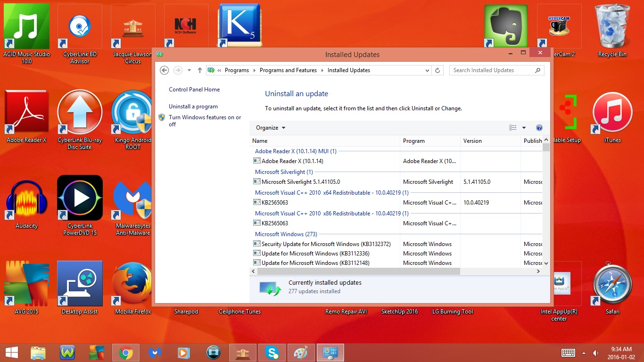Open the Evernote elephant desktop icon
644x362 pixels.
tap(506, 25)
